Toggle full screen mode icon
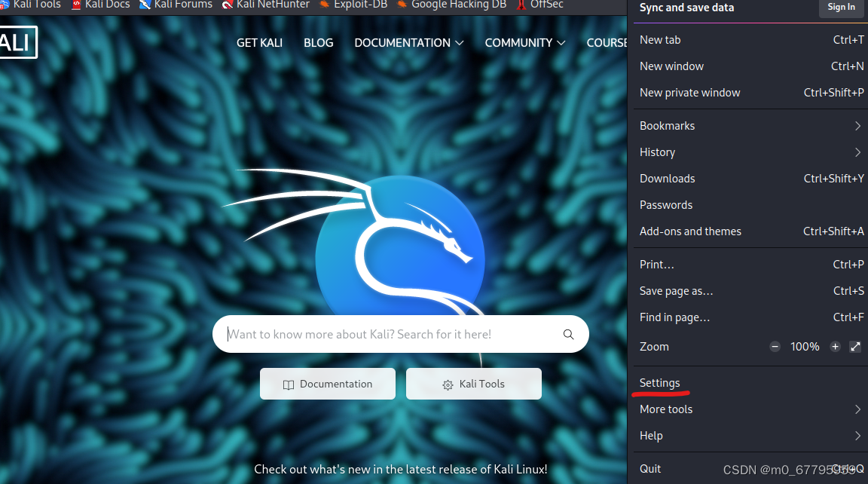Viewport: 868px width, 484px height. click(x=855, y=347)
